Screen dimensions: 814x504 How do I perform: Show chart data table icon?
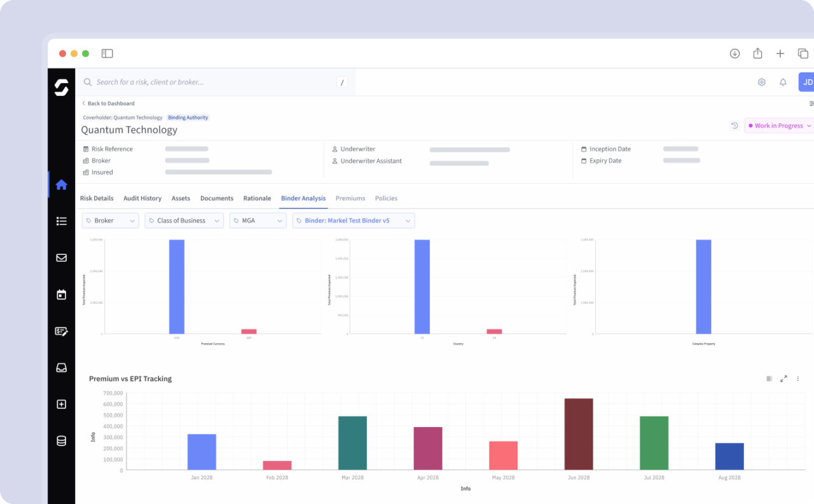769,379
